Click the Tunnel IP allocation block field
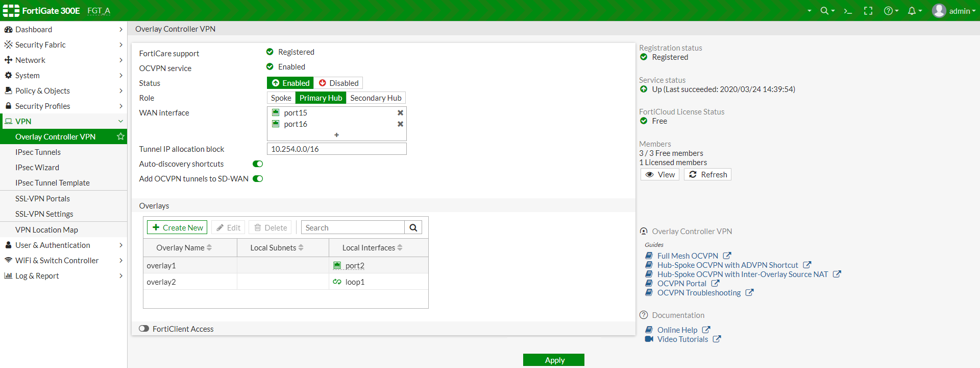Viewport: 980px width, 368px height. pos(337,149)
